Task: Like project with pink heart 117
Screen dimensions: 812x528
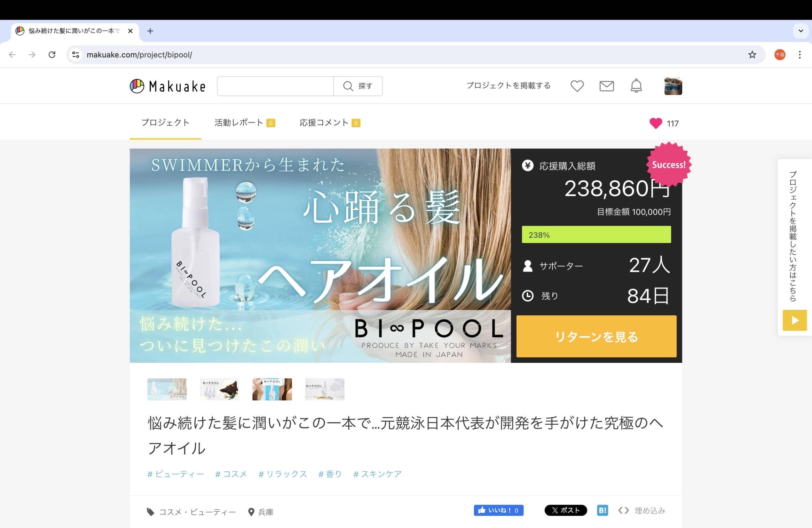Action: 664,123
